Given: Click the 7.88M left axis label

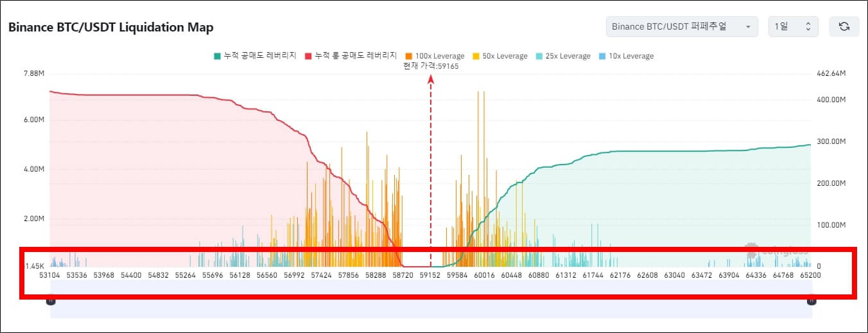Looking at the screenshot, I should 33,74.
